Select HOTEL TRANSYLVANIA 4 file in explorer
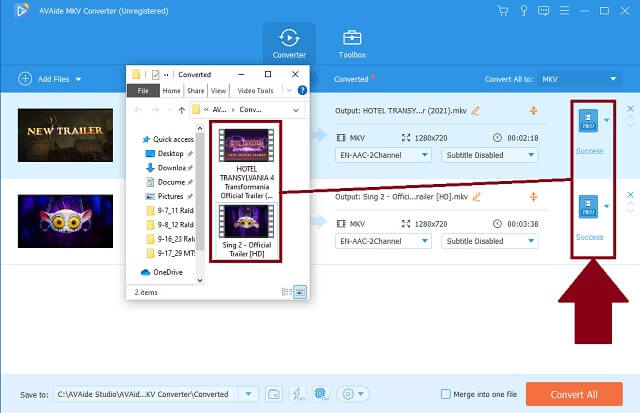 [x=246, y=164]
